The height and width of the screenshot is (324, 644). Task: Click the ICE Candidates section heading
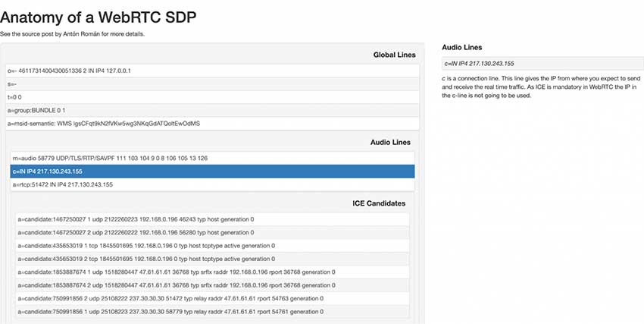point(379,203)
